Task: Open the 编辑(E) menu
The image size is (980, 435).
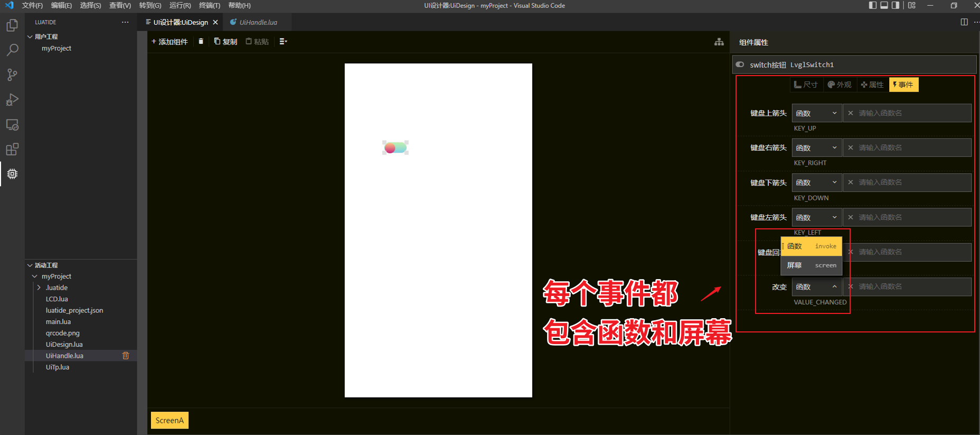Action: tap(61, 5)
